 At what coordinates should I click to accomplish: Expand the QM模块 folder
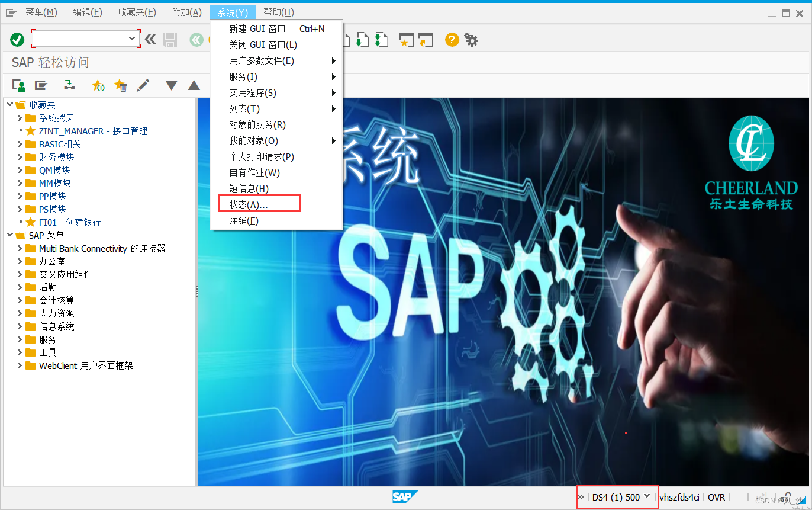pyautogui.click(x=20, y=170)
